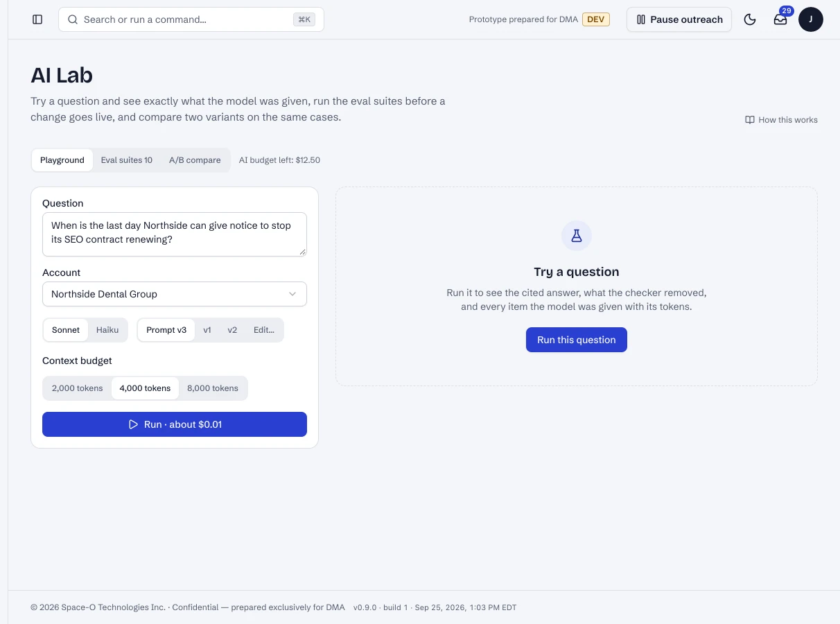The height and width of the screenshot is (624, 840).
Task: Click the book icon beside How this works
Action: tap(750, 120)
